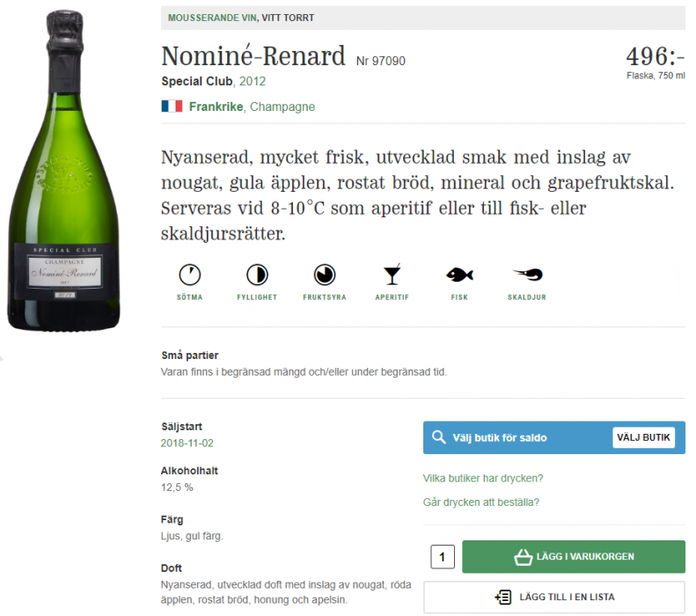Click the fyllighet half-filled circle icon
Viewport: 696px width, 616px height.
coord(257,275)
